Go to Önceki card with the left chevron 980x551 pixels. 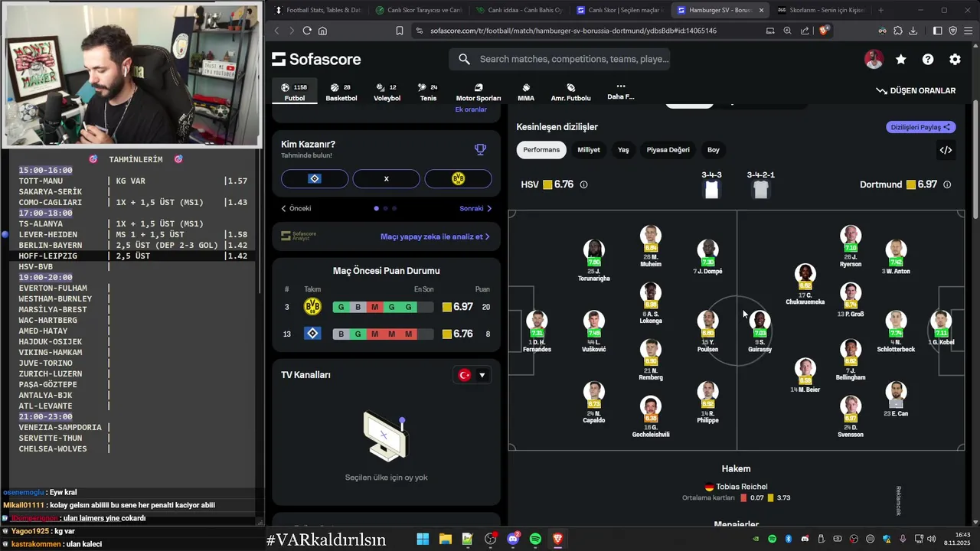pos(296,208)
